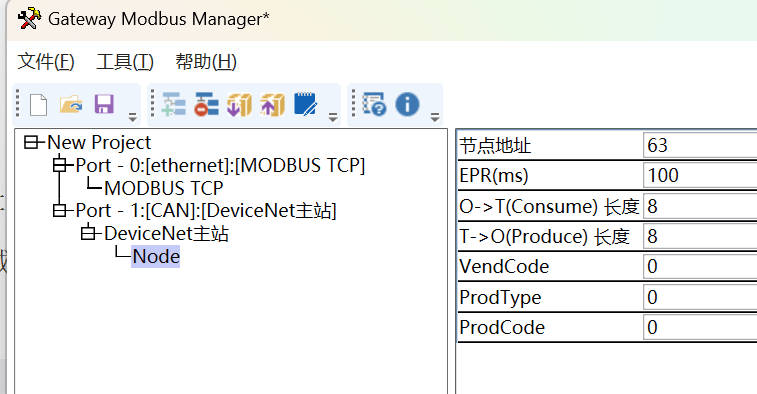Select the Node tree item
Image resolution: width=757 pixels, height=394 pixels.
pyautogui.click(x=156, y=256)
